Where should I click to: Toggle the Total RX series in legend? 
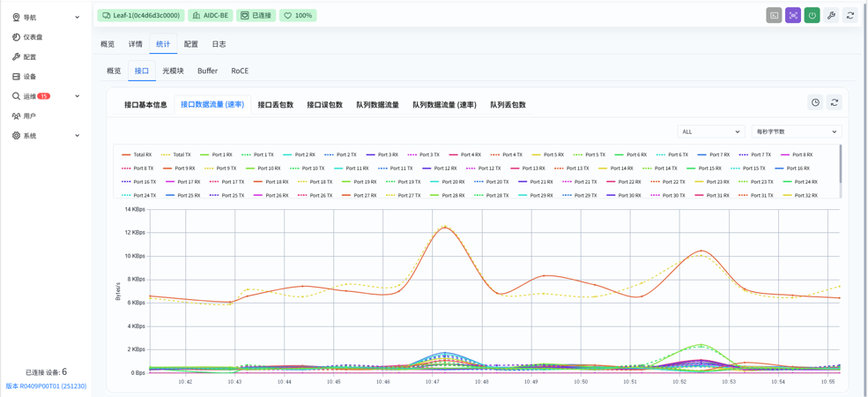tap(137, 154)
